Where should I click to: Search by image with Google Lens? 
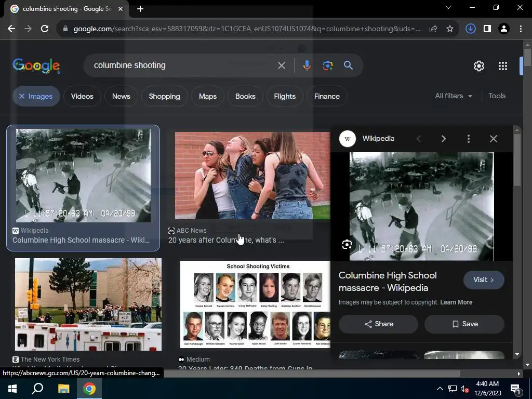pos(328,65)
